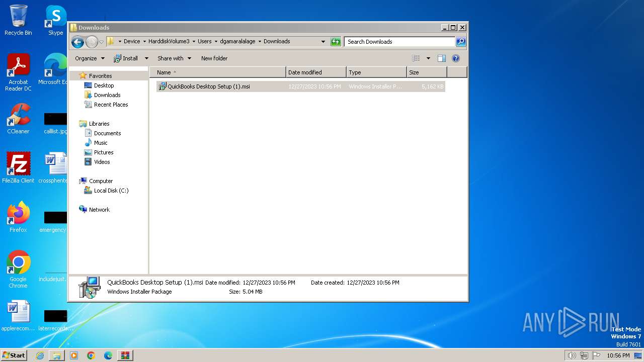Open the Music library
Screen dimensions: 644x362
tap(101, 143)
